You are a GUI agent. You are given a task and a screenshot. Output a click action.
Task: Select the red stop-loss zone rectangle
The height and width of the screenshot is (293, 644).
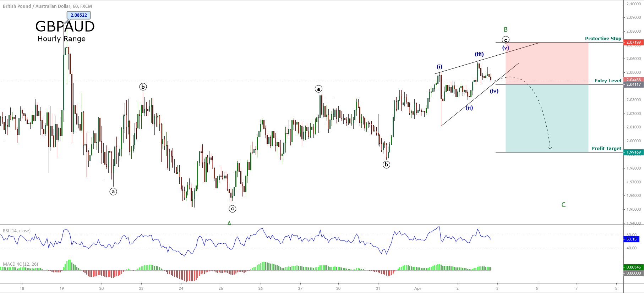(x=547, y=63)
